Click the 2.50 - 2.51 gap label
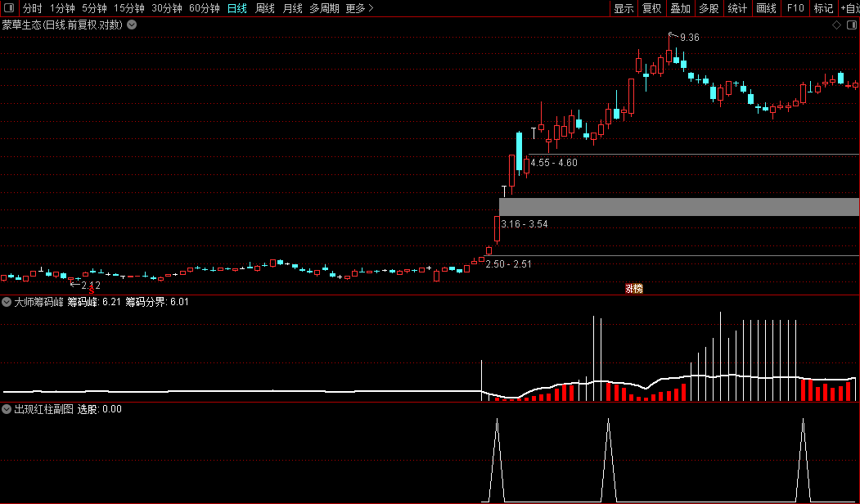 508,263
